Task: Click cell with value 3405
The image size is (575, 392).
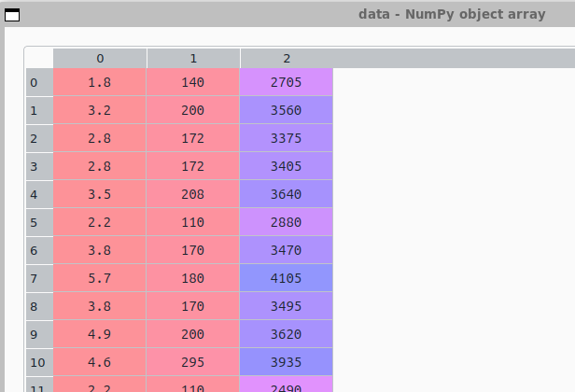Action: 287,166
